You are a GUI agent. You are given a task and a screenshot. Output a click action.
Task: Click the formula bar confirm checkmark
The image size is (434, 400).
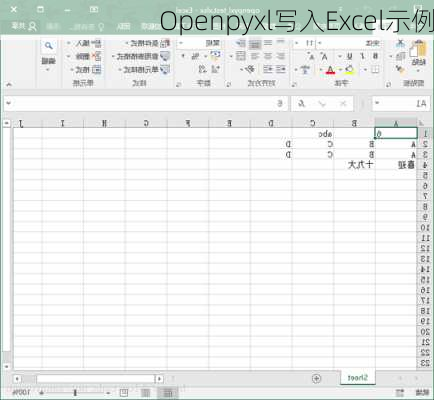coord(322,104)
